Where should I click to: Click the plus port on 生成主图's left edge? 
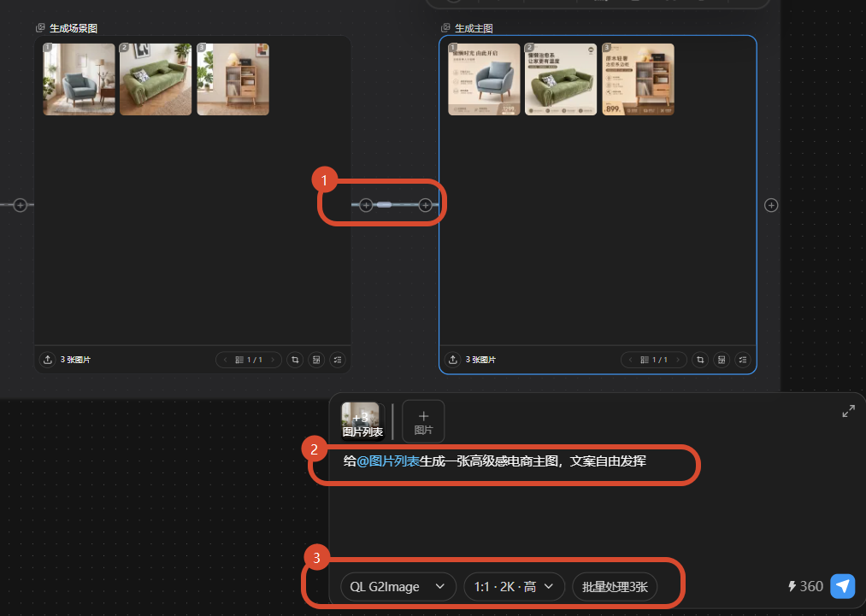pos(425,205)
